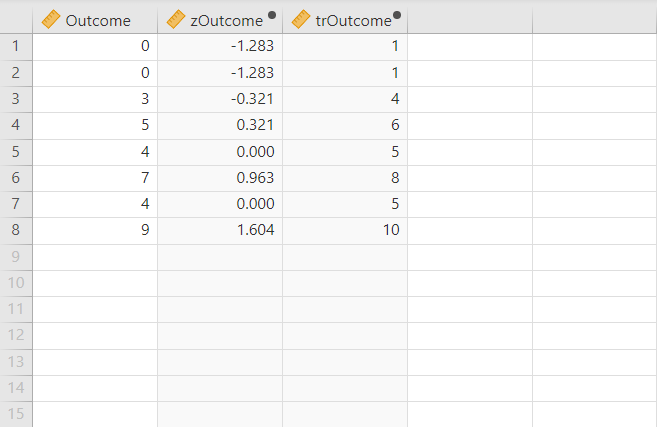This screenshot has height=427, width=657.
Task: Select row 7 via its row number
Action: click(x=16, y=204)
